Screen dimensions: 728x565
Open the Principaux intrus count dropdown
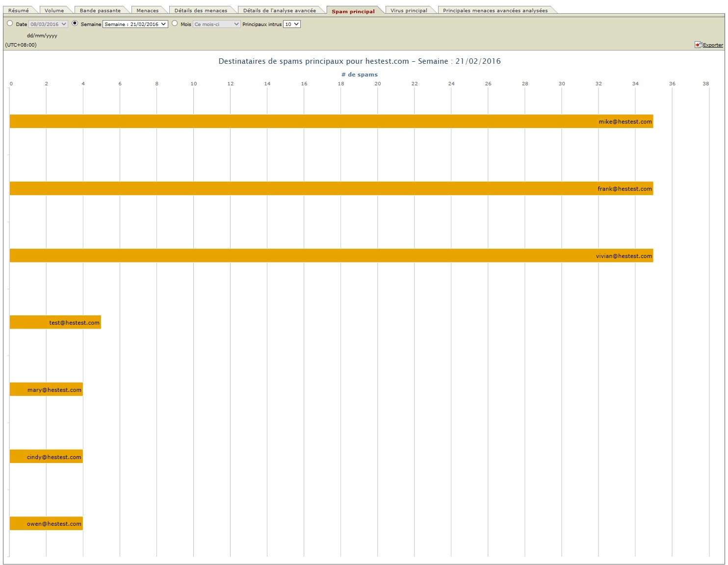pyautogui.click(x=291, y=24)
